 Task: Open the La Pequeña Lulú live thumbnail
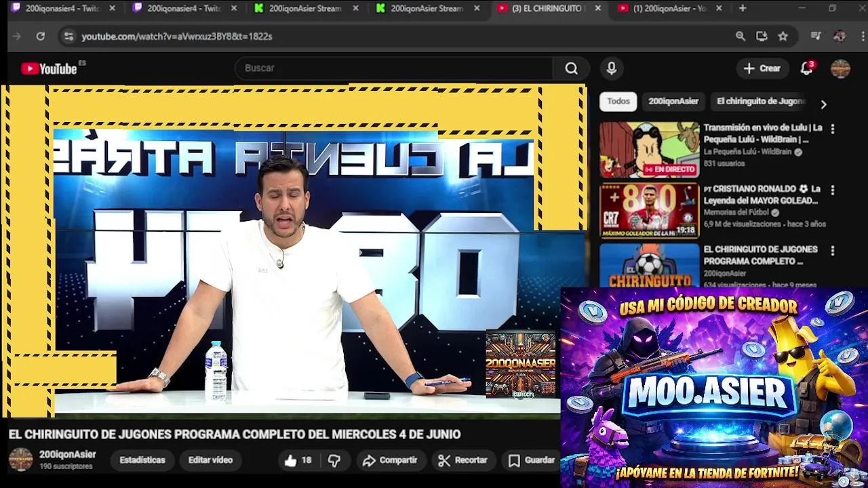[x=649, y=150]
